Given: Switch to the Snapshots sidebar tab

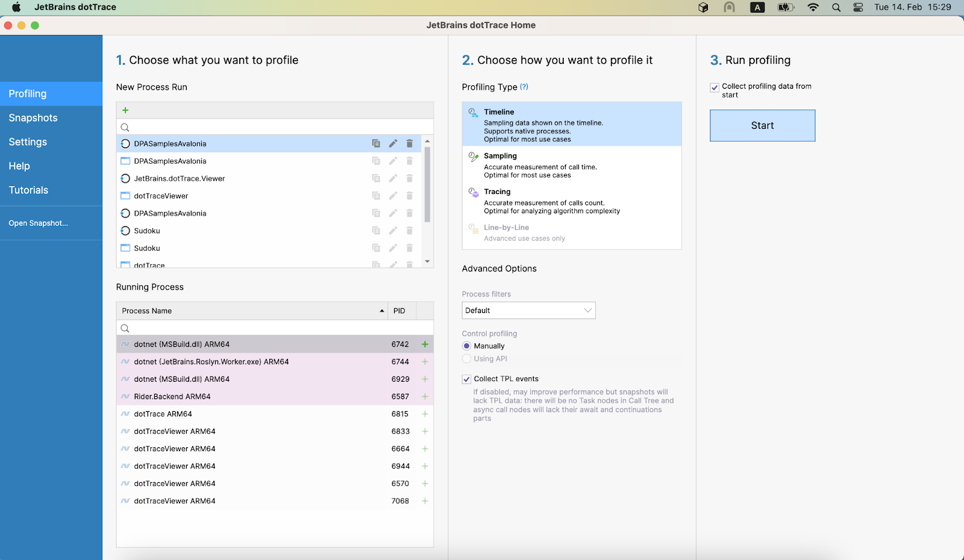Looking at the screenshot, I should pos(33,118).
